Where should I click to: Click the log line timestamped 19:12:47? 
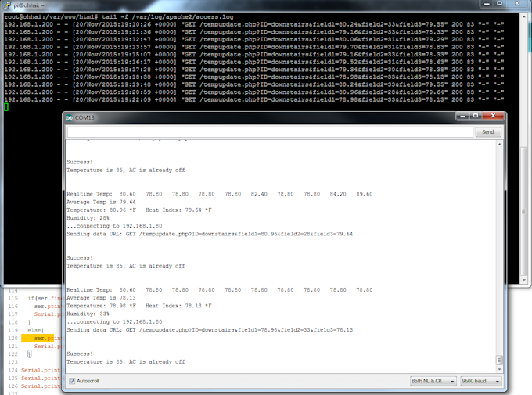click(254, 39)
